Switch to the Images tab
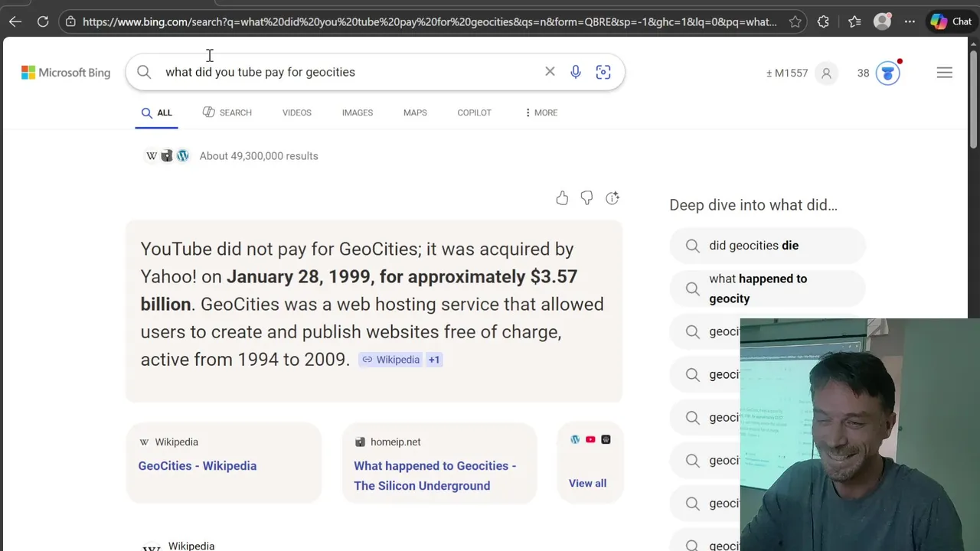The image size is (980, 551). [x=357, y=112]
